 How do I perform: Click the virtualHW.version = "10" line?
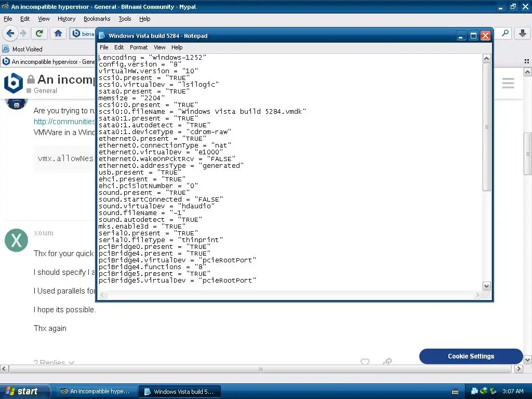pyautogui.click(x=148, y=71)
